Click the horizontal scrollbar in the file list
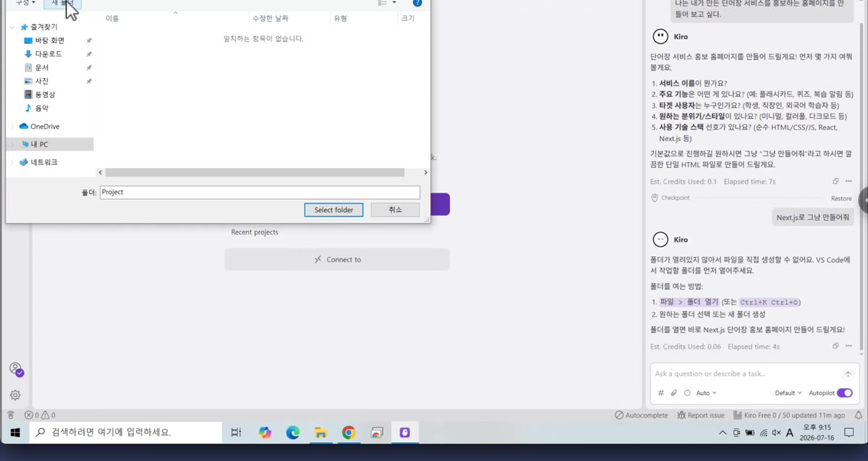This screenshot has height=461, width=868. click(255, 173)
